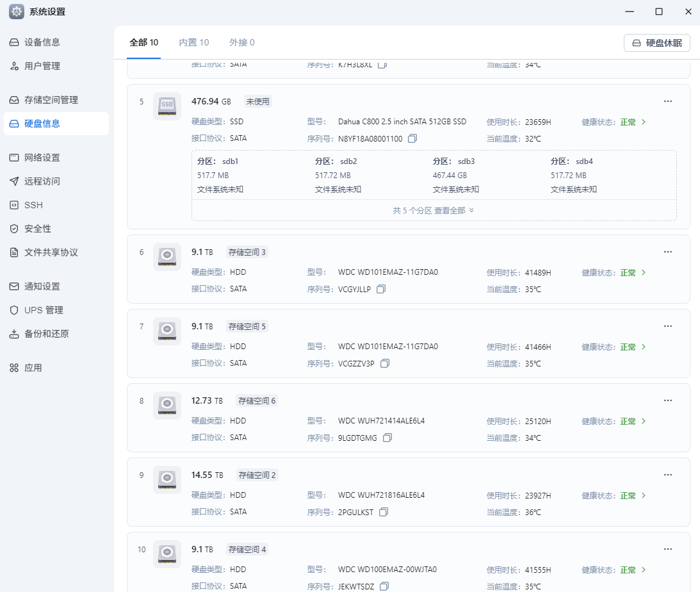Open more options for disk 10
The image size is (700, 592).
coord(668,549)
